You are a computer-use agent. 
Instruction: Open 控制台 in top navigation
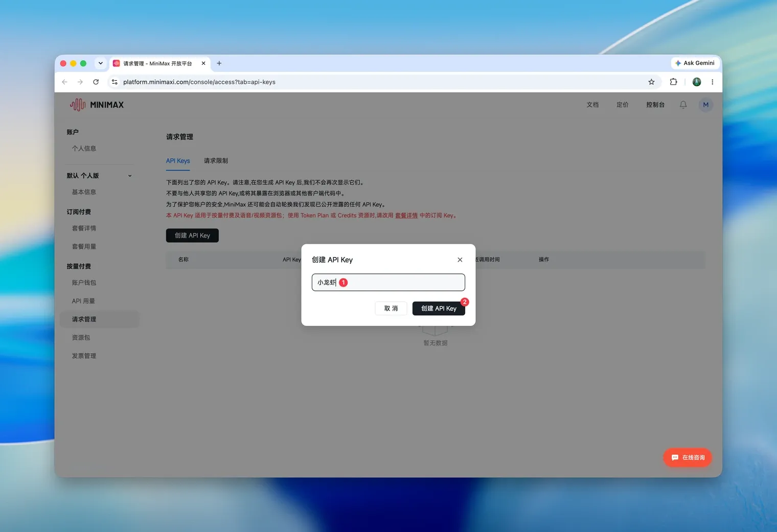(655, 105)
